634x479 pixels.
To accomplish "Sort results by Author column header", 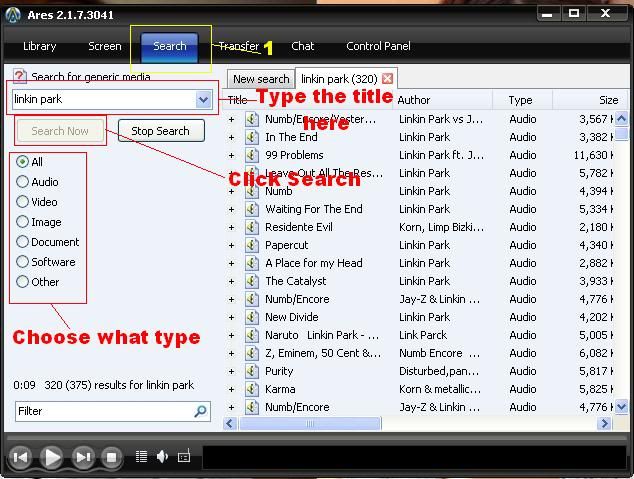I will click(x=444, y=100).
